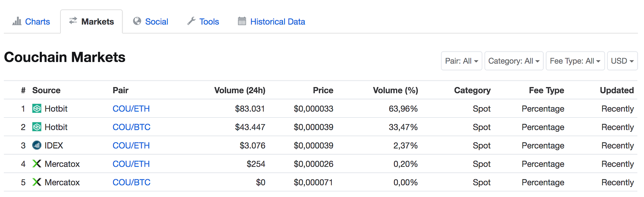
Task: Click the bar chart icon beside Charts
Action: pyautogui.click(x=17, y=21)
